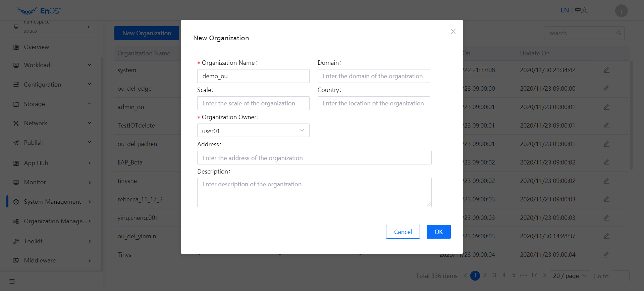Click the Domain input field
Image resolution: width=644 pixels, height=291 pixels.
pyautogui.click(x=373, y=76)
